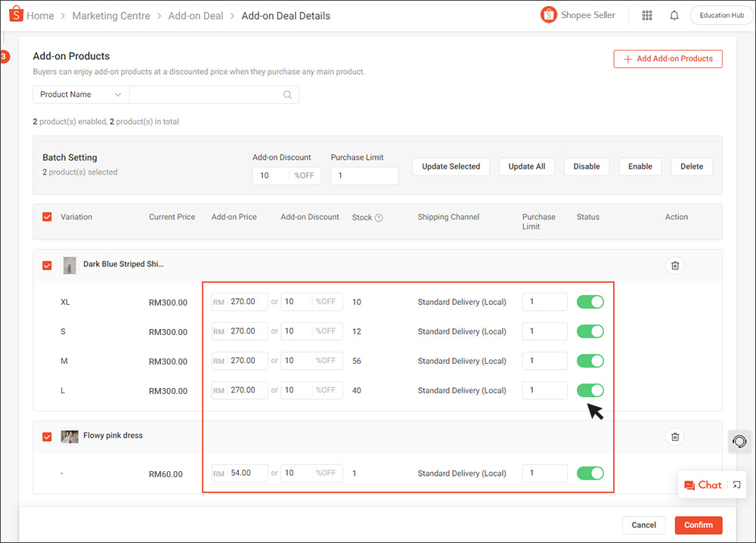Open Add-on Deal from the breadcrumb trail
This screenshot has width=756, height=543.
point(196,15)
